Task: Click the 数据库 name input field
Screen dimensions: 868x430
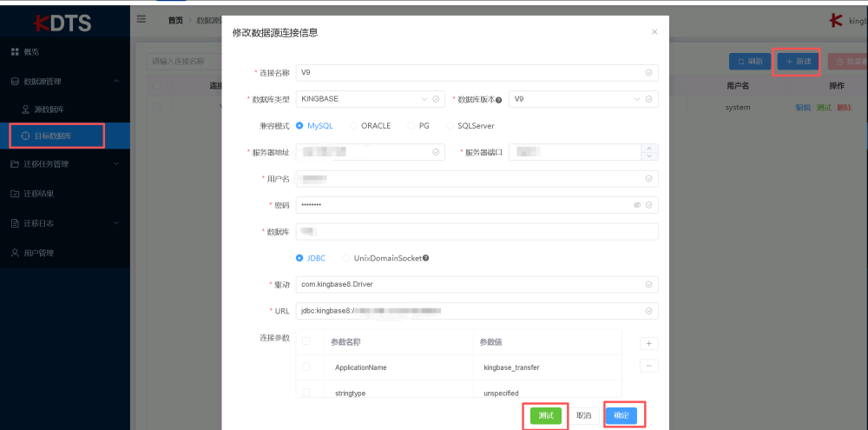Action: pos(477,232)
